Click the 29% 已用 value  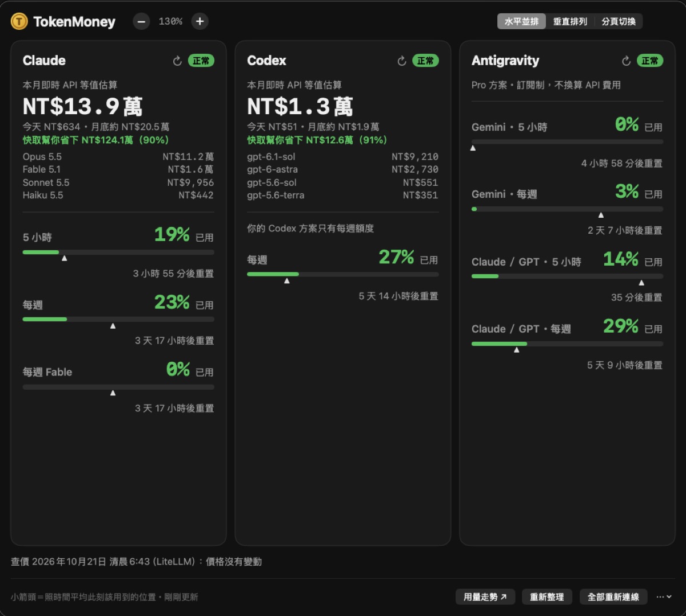click(x=633, y=326)
